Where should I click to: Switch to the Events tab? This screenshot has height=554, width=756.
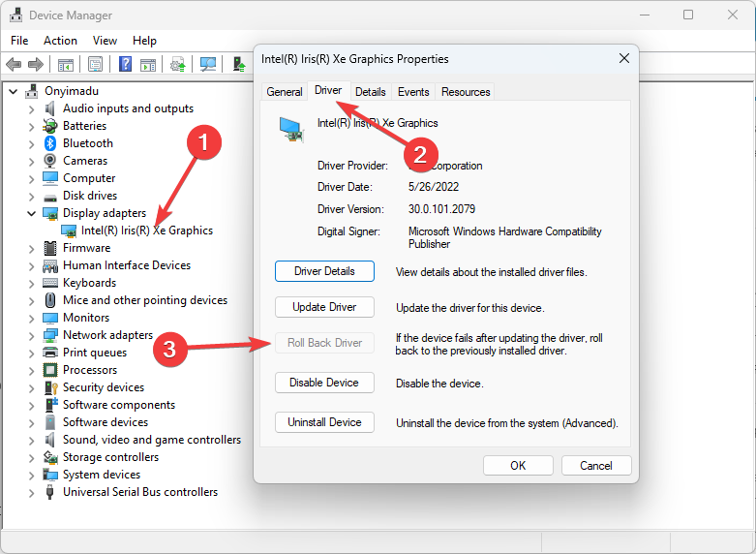(x=413, y=92)
